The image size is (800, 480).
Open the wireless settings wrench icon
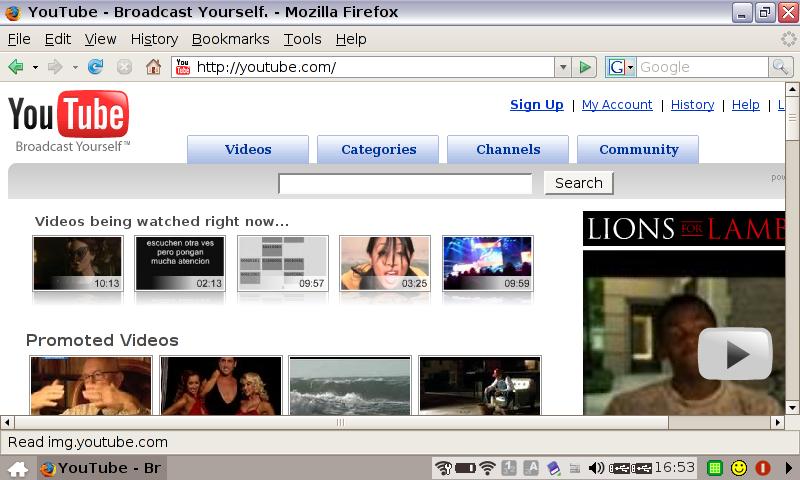point(443,468)
